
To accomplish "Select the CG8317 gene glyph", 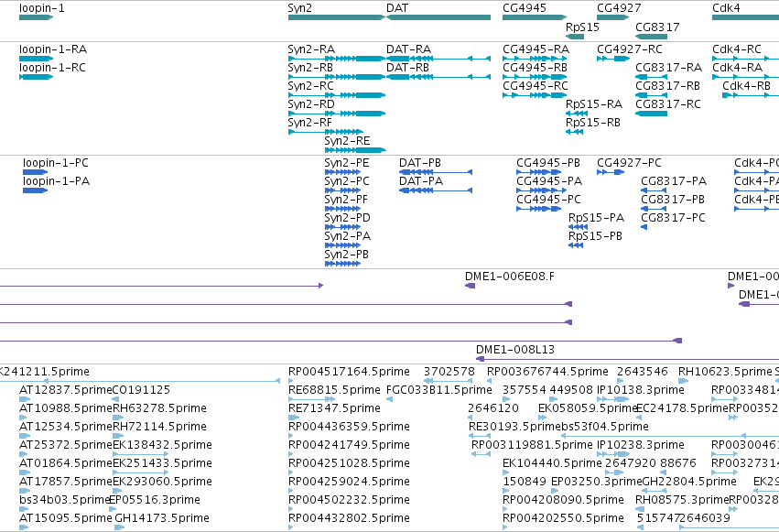I will pyautogui.click(x=652, y=37).
